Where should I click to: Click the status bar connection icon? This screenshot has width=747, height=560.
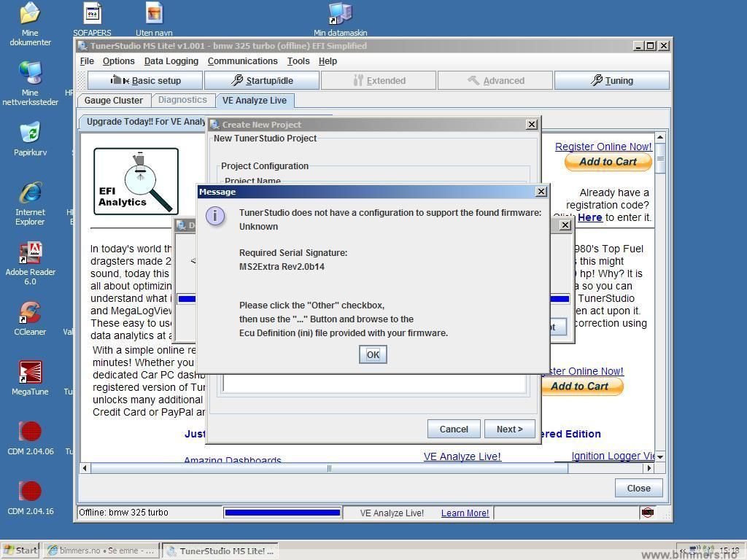648,513
